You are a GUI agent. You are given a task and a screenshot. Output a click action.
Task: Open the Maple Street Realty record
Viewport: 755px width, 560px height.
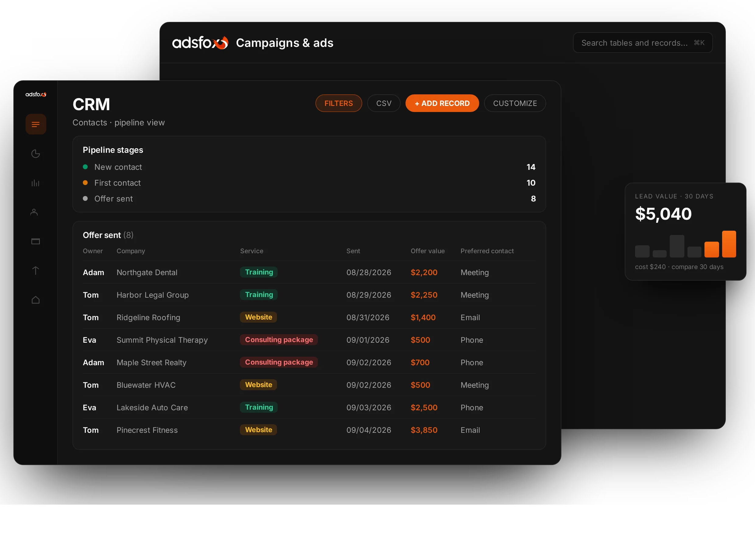point(309,362)
